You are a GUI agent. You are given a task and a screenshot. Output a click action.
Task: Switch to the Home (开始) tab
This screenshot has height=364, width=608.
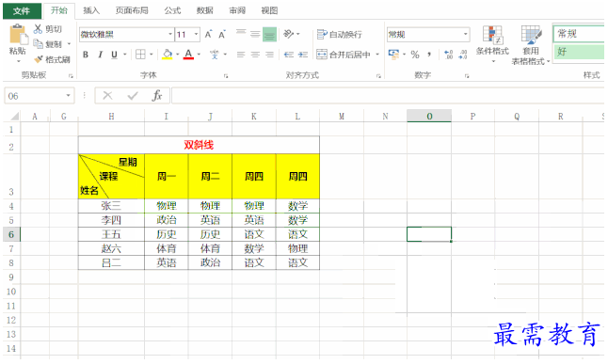(x=59, y=10)
